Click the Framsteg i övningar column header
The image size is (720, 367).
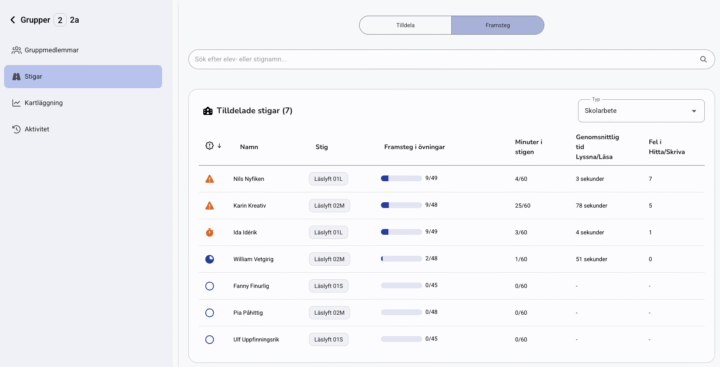point(414,147)
